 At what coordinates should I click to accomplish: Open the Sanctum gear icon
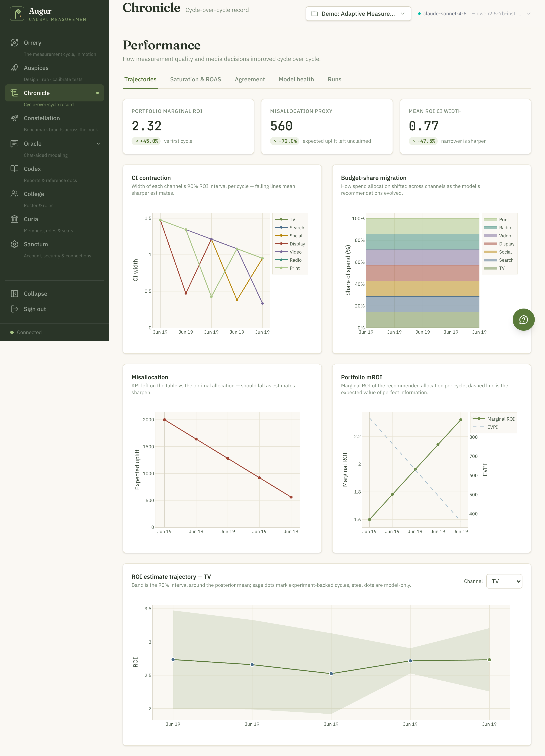click(14, 244)
